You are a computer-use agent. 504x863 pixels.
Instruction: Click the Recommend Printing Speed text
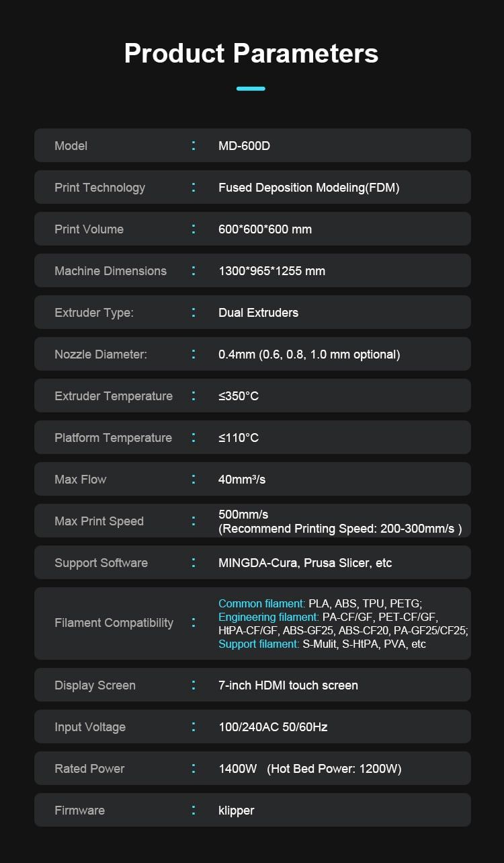point(340,529)
